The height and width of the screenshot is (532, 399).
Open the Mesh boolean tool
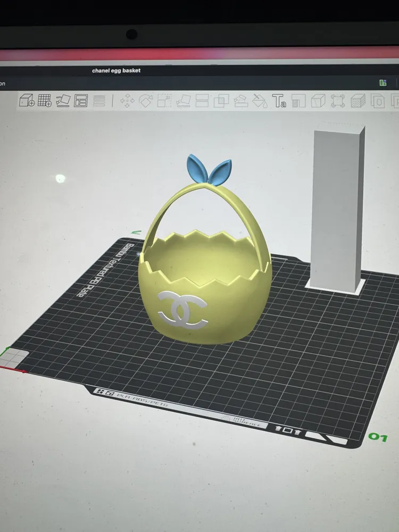click(221, 101)
